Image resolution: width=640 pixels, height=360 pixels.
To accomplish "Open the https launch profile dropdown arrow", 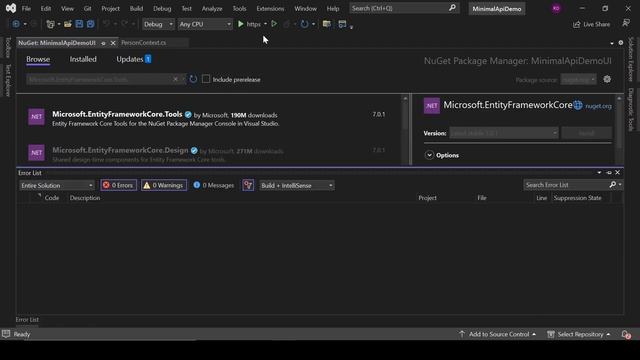I will pos(265,24).
